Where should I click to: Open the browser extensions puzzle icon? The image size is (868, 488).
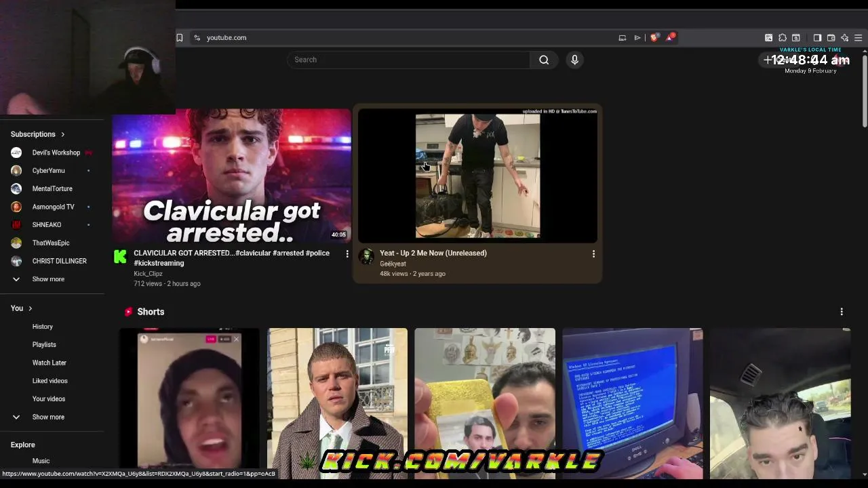tap(783, 38)
